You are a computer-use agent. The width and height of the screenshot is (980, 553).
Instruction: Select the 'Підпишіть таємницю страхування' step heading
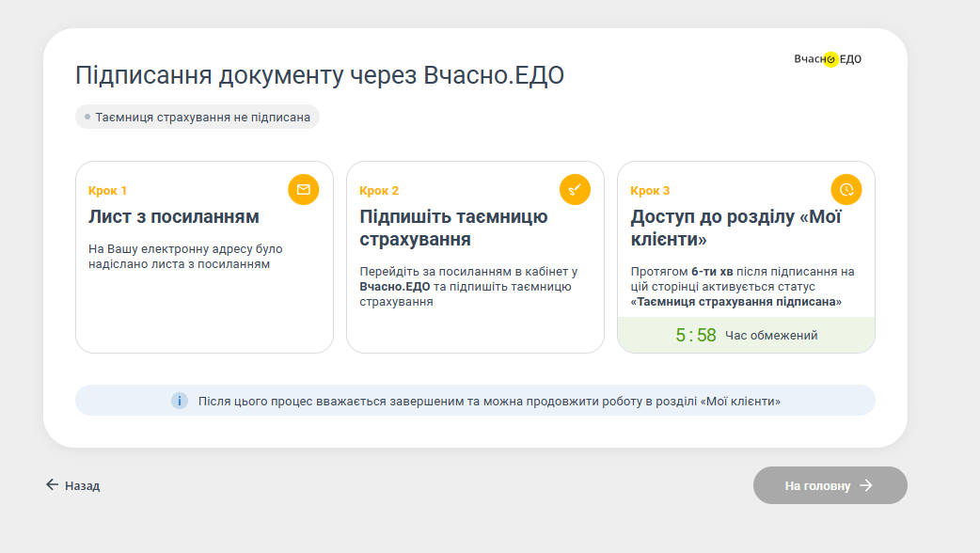453,228
